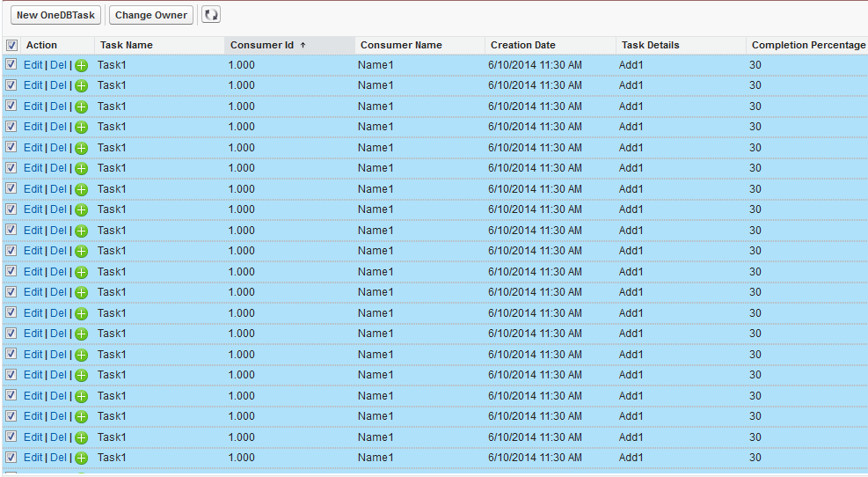Open Edit link in the first row
The image size is (868, 477).
pyautogui.click(x=33, y=65)
